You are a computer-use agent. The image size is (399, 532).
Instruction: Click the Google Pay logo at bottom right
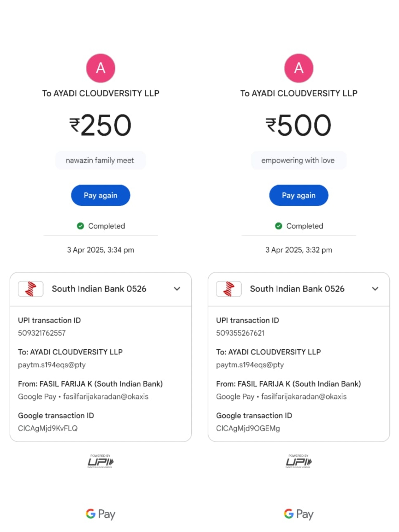pos(298,514)
